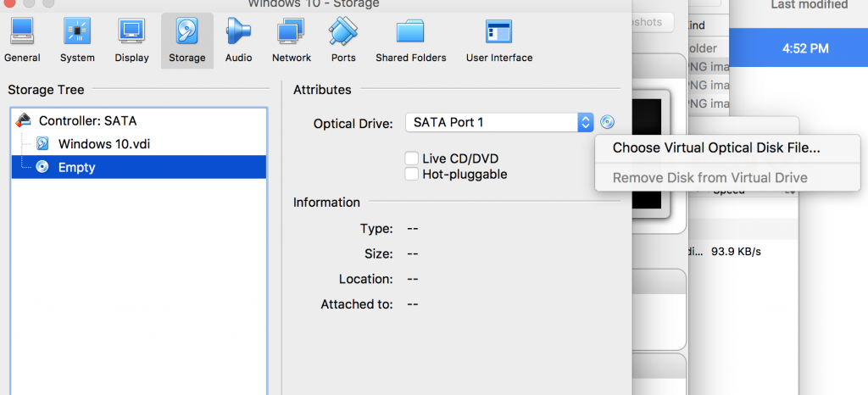Open the Shared Folders settings section
This screenshot has height=395, width=868.
coord(411,41)
